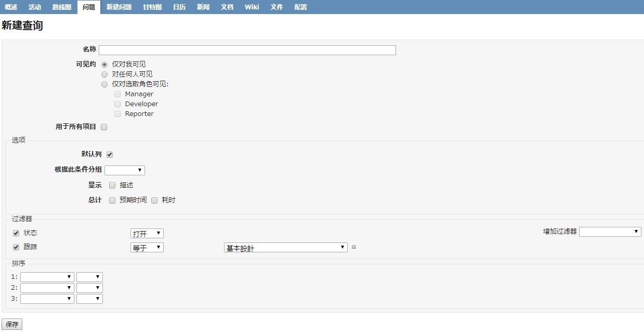Collapse the 排序 fieldset legend
The height and width of the screenshot is (333, 644).
coord(19,263)
